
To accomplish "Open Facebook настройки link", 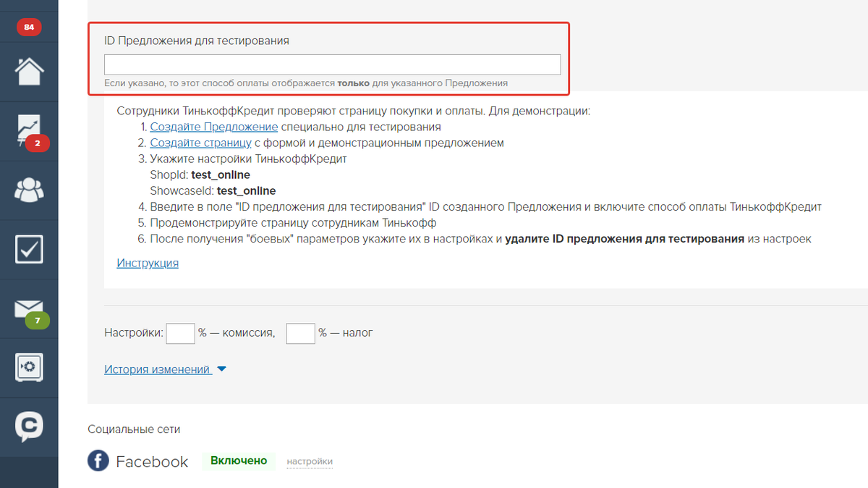I will 310,461.
